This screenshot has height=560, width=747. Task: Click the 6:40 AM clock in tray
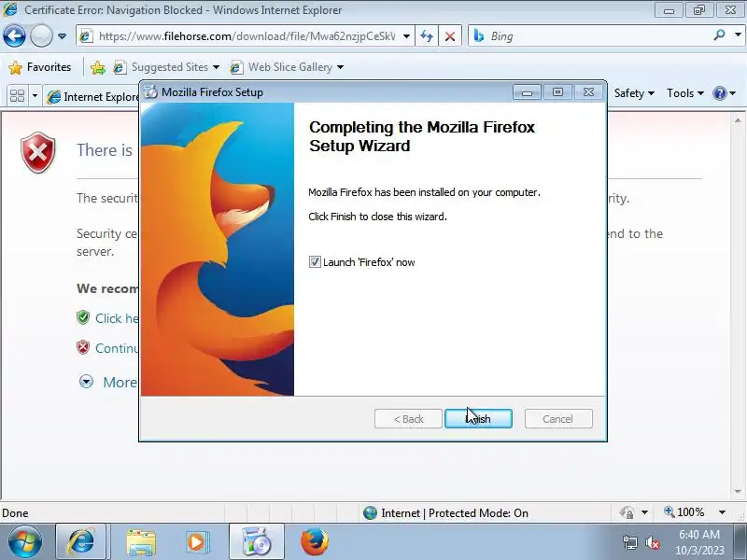click(x=699, y=534)
